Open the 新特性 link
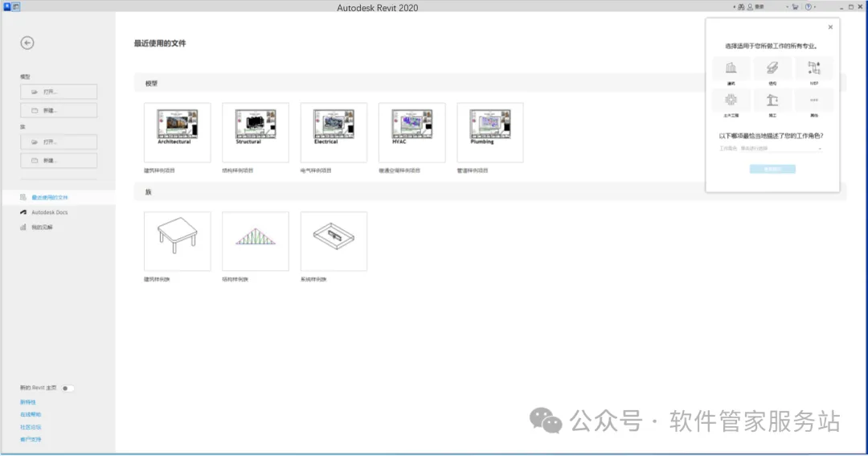Image resolution: width=868 pixels, height=456 pixels. 27,402
